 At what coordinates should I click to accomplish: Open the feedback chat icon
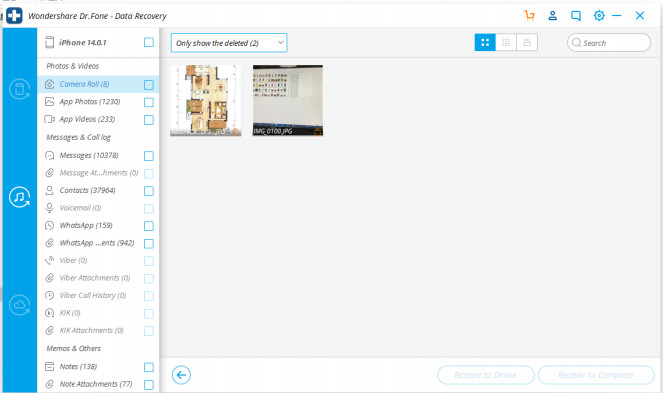click(x=575, y=16)
